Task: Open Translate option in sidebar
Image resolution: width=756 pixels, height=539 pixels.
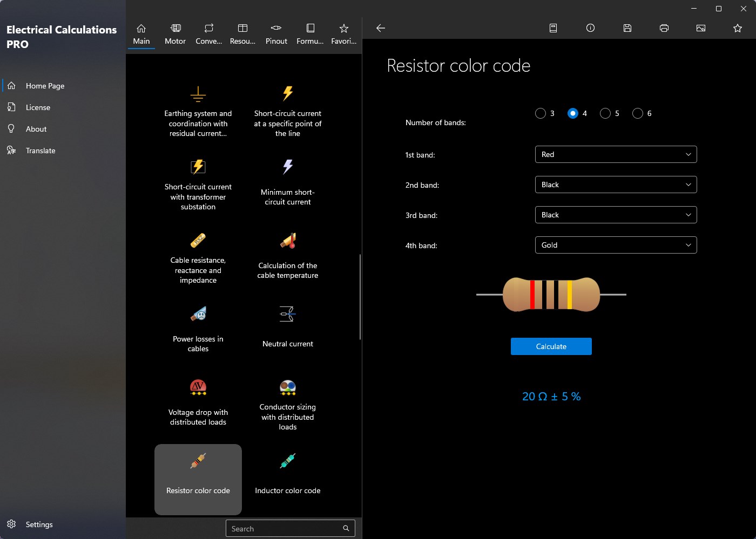Action: tap(64, 151)
